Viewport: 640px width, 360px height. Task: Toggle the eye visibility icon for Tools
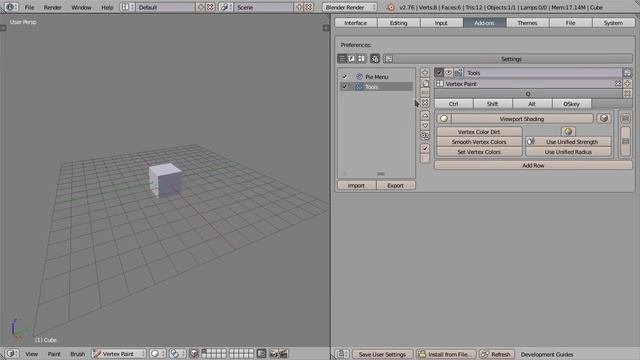point(449,73)
